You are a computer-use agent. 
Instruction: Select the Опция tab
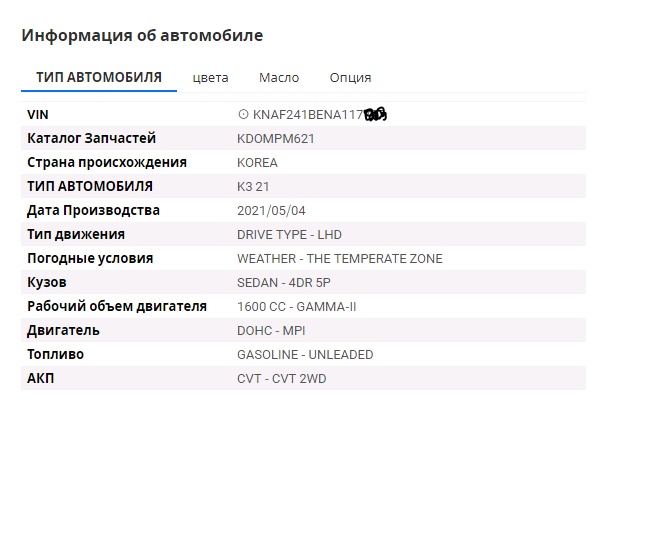pyautogui.click(x=350, y=78)
